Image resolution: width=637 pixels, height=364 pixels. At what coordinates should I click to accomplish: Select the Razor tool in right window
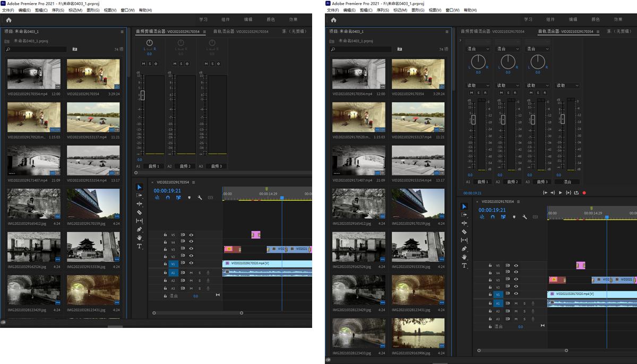464,232
